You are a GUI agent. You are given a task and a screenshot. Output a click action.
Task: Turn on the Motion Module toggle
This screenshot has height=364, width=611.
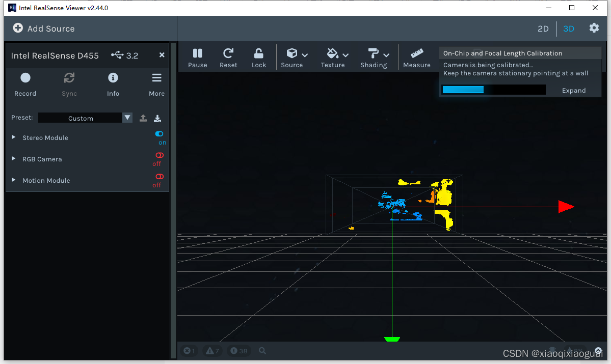pos(160,177)
